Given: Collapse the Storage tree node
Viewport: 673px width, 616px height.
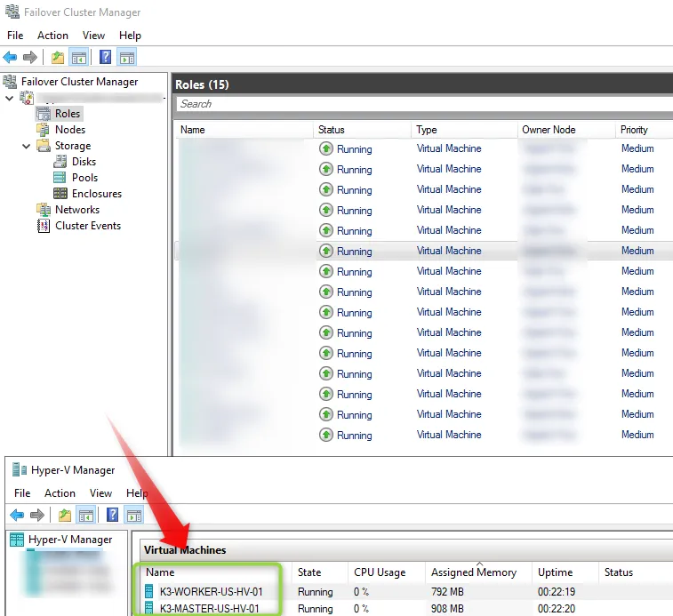Looking at the screenshot, I should point(26,146).
